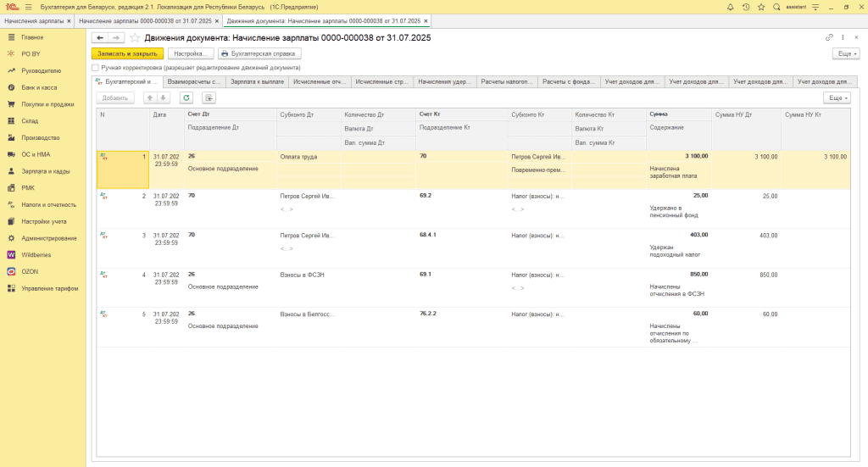This screenshot has height=467, width=868.
Task: Click the search magnifier in title bar
Action: tap(777, 7)
